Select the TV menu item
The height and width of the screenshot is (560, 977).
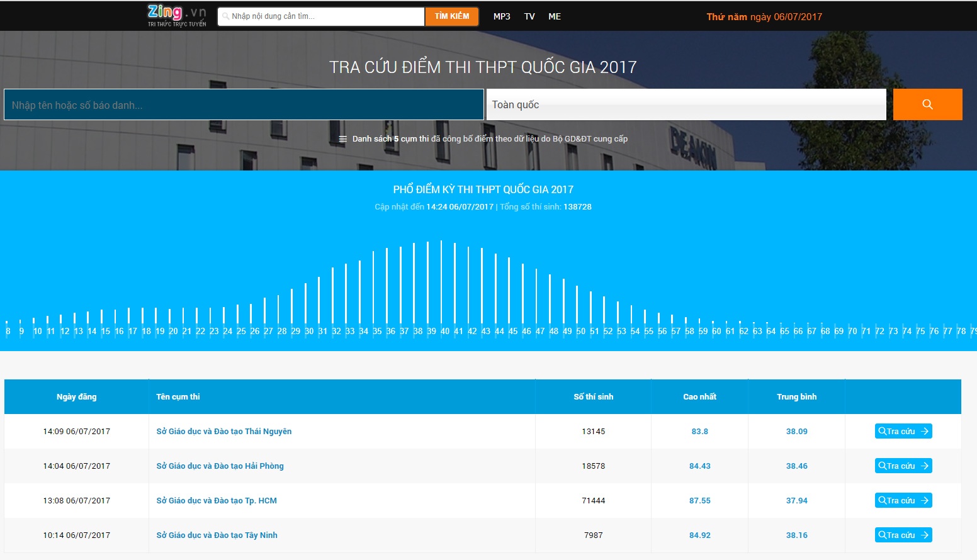pyautogui.click(x=529, y=16)
